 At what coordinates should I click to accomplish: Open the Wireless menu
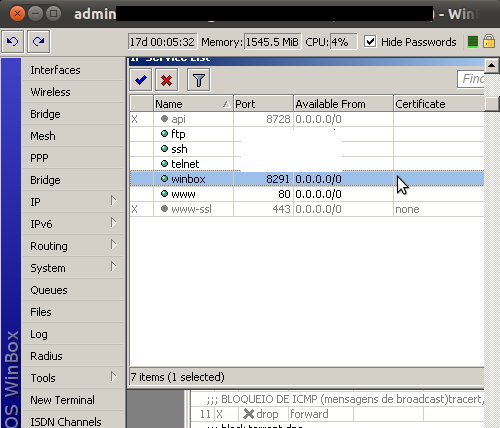click(50, 92)
